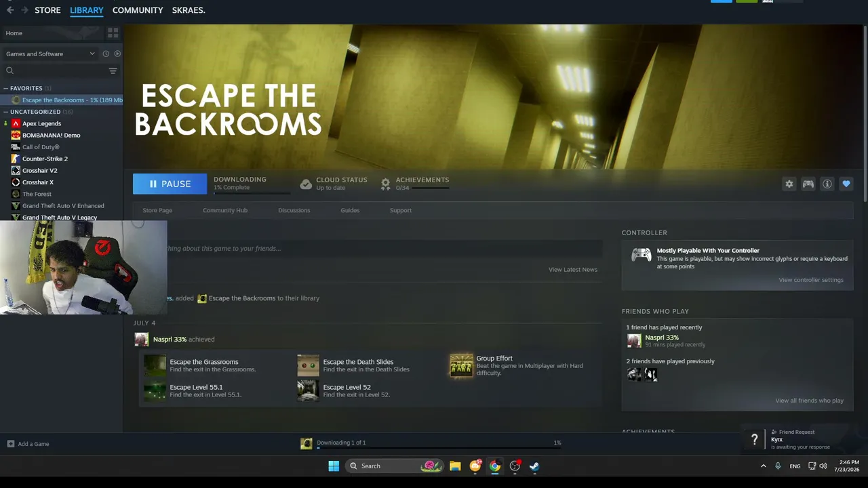
Task: Open File Explorer from the taskbar
Action: coord(455,466)
